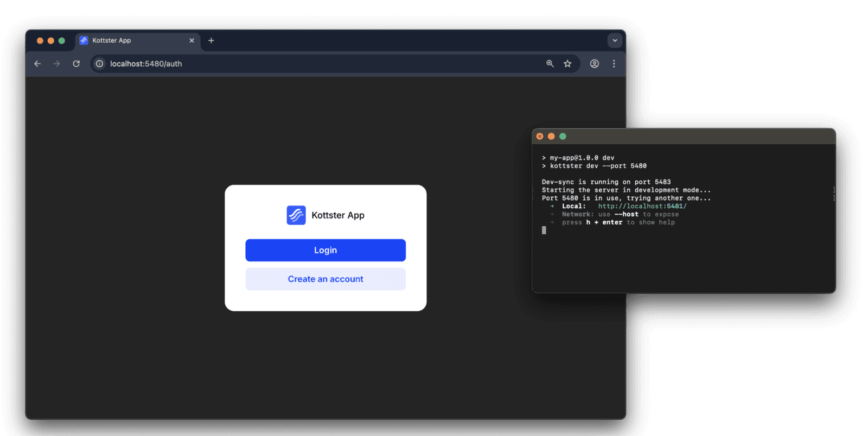Close the Kottster App tab

click(192, 41)
